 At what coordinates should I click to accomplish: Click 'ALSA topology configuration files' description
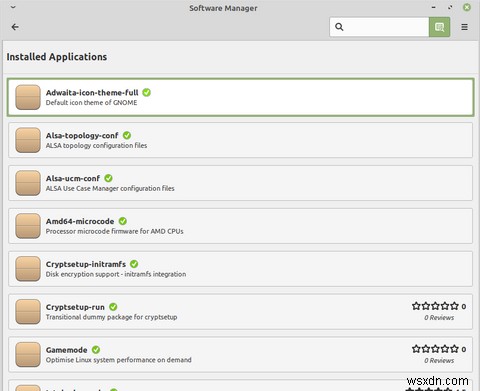tap(96, 146)
